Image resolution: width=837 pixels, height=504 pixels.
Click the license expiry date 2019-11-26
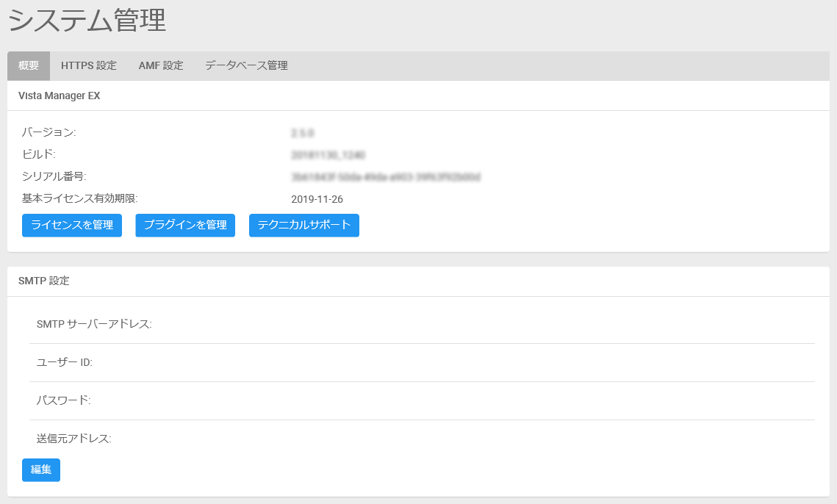point(317,199)
